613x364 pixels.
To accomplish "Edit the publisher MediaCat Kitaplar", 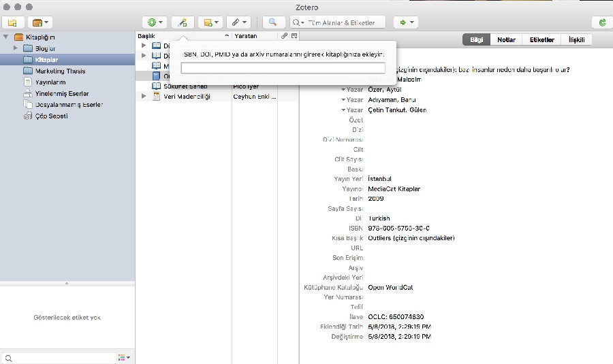I will 394,189.
